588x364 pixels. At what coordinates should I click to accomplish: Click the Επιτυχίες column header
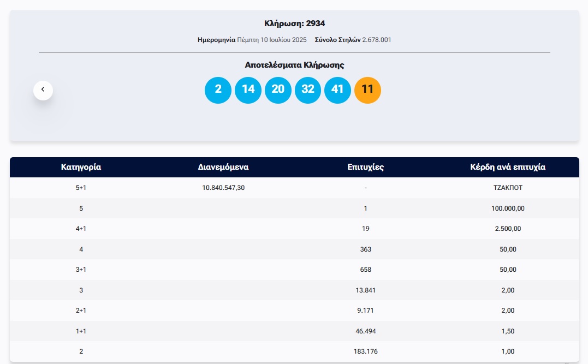click(365, 167)
